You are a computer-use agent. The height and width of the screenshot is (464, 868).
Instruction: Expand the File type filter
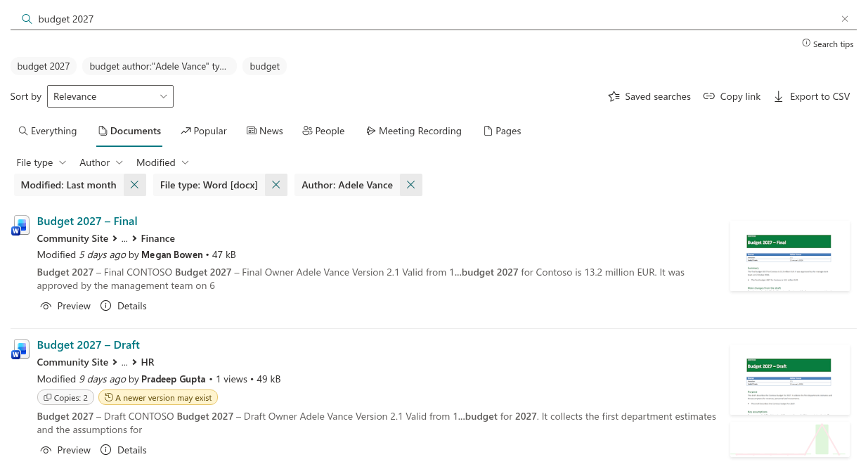coord(41,162)
